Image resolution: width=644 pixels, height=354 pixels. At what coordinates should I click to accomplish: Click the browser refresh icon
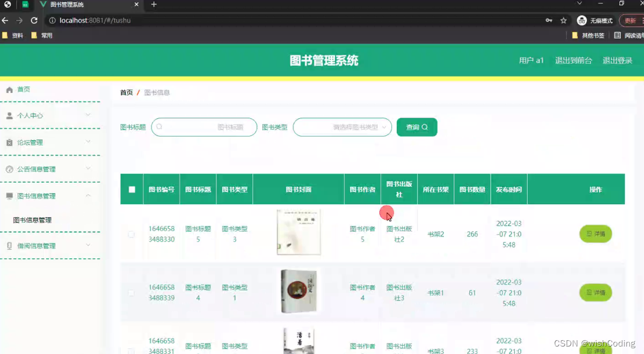click(34, 20)
